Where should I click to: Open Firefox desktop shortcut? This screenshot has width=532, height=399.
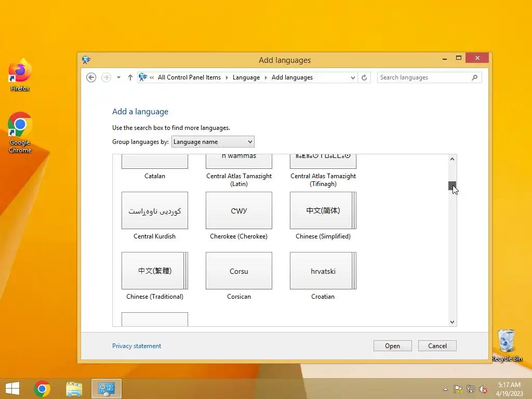[x=20, y=75]
